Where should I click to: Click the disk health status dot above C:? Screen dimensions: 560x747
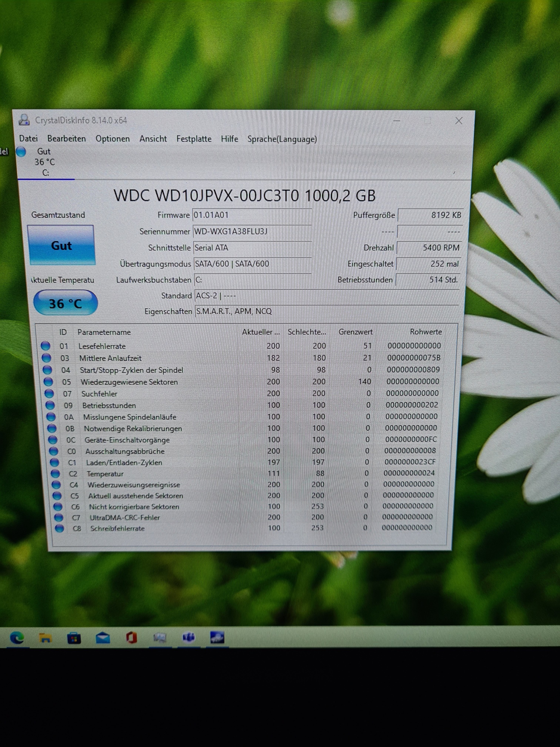point(21,152)
